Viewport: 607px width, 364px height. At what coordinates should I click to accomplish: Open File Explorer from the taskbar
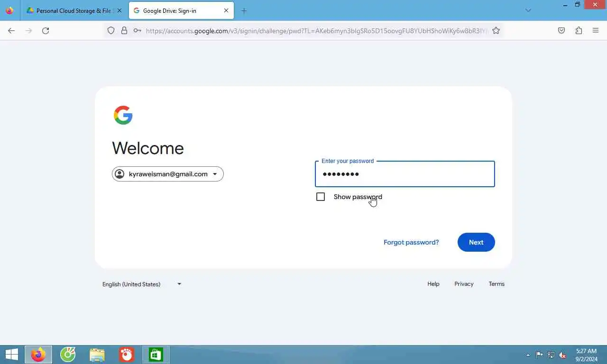point(97,355)
